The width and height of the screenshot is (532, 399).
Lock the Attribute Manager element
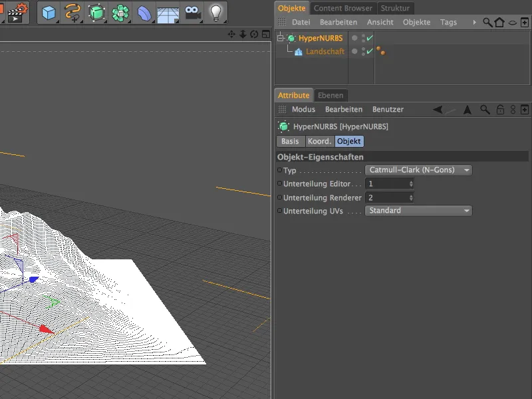click(x=500, y=110)
